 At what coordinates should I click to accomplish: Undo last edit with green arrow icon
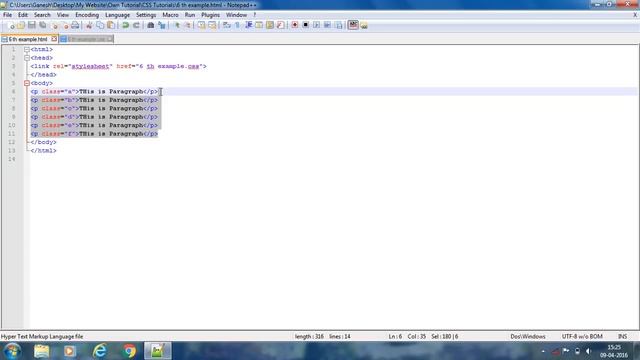125,25
